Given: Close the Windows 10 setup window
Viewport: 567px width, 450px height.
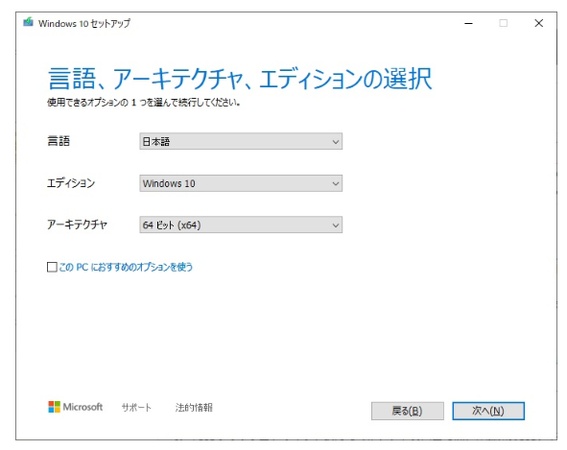Looking at the screenshot, I should point(539,23).
